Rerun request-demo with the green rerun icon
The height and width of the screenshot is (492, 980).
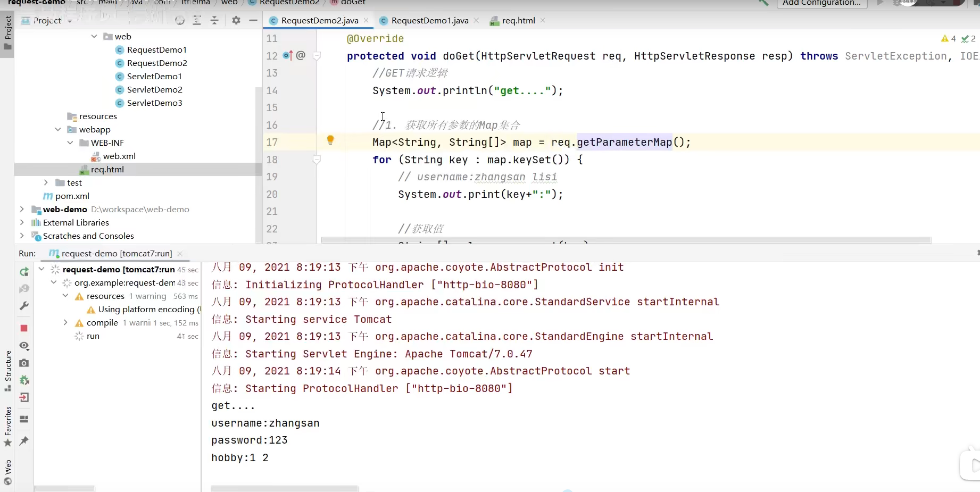(x=24, y=272)
